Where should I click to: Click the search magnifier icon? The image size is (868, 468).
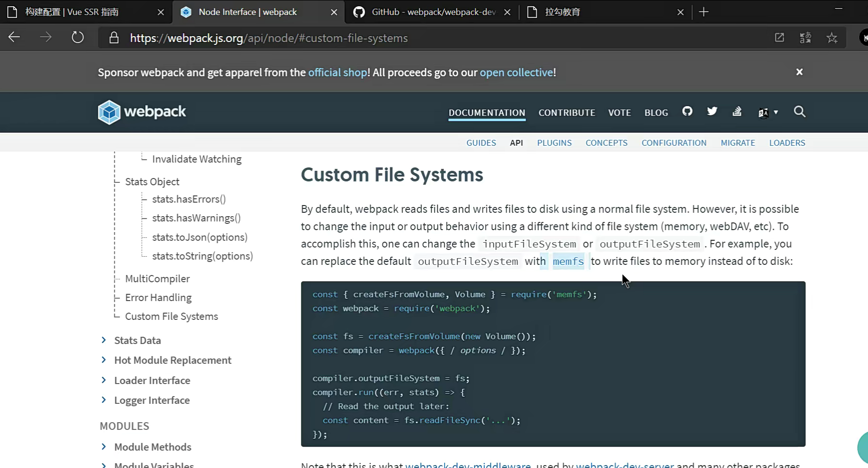point(799,112)
